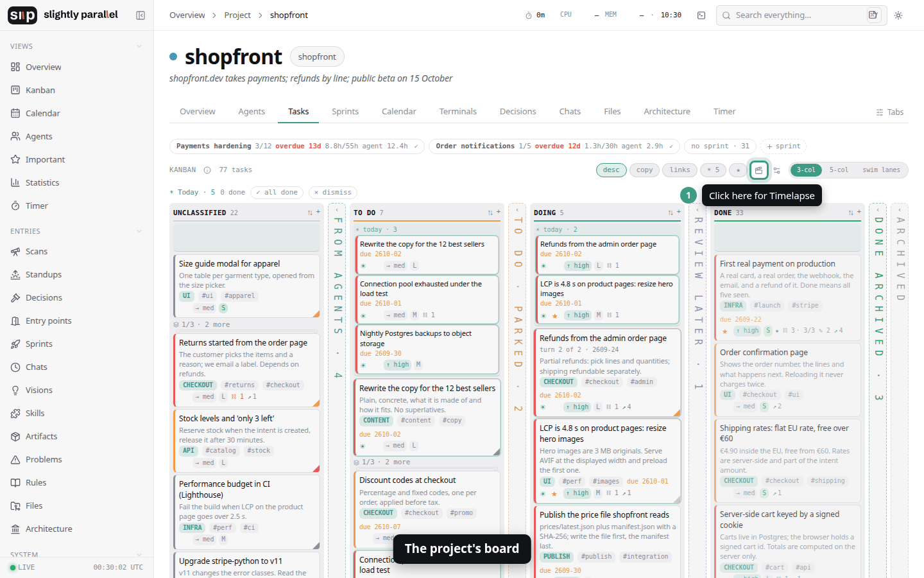Dismiss the Today banner
The height and width of the screenshot is (578, 924).
point(333,193)
